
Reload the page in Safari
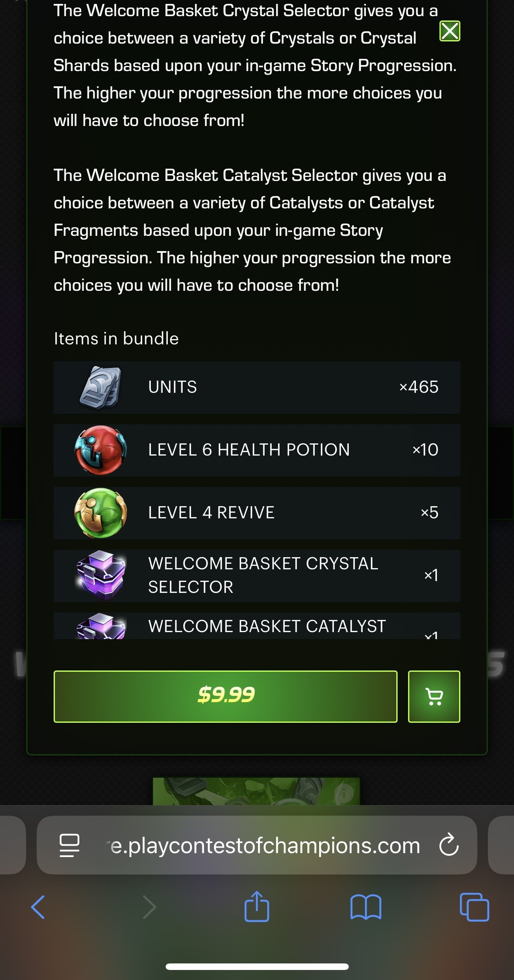coord(449,845)
